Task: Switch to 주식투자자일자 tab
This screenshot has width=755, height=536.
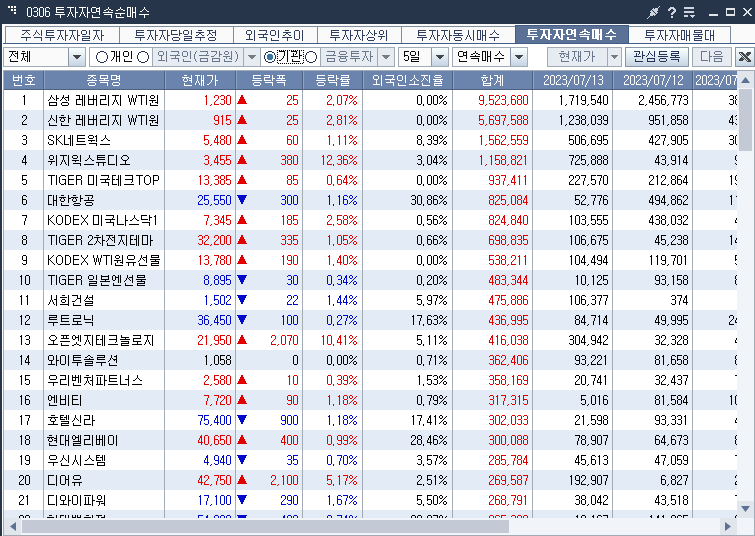Action: point(62,35)
